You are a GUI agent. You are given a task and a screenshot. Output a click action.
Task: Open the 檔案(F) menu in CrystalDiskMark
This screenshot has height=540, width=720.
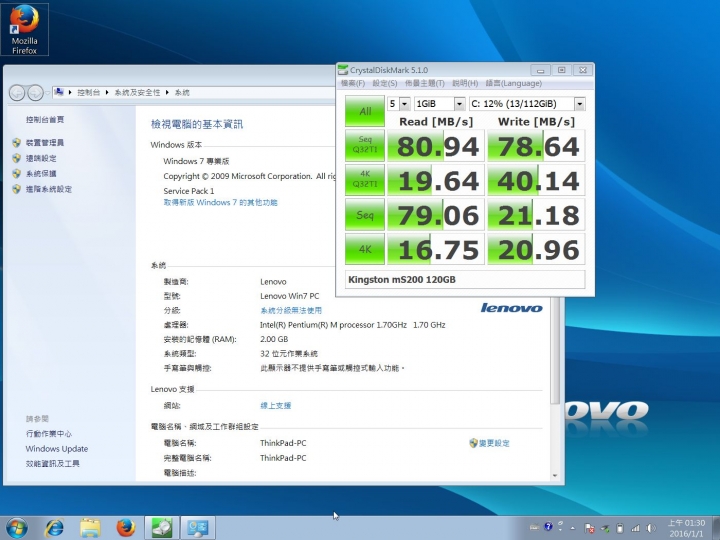353,83
